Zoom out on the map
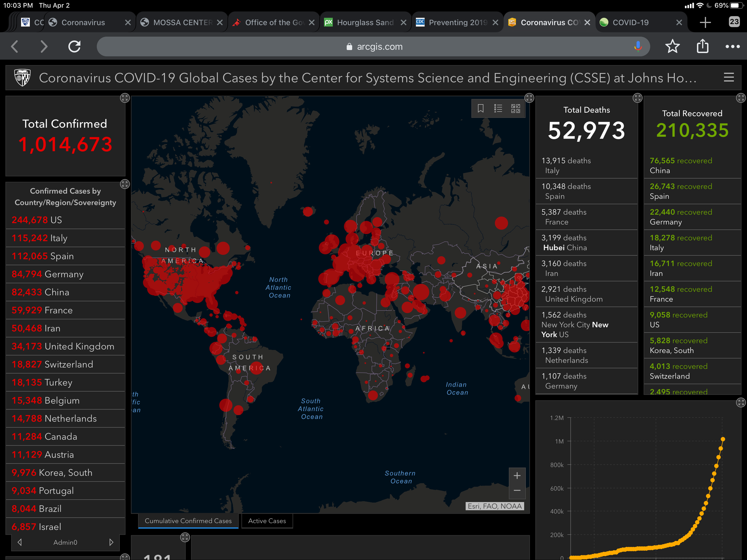The height and width of the screenshot is (560, 747). click(x=517, y=490)
